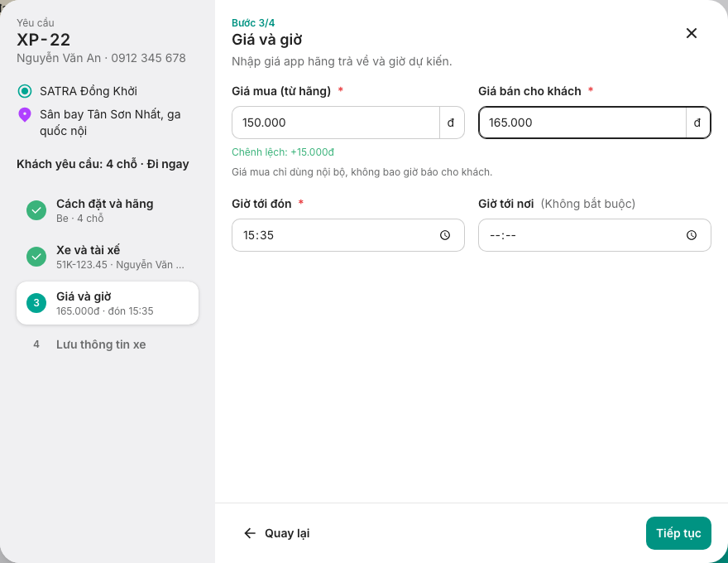Image resolution: width=728 pixels, height=563 pixels.
Task: Click the step 4 number indicator
Action: click(36, 344)
